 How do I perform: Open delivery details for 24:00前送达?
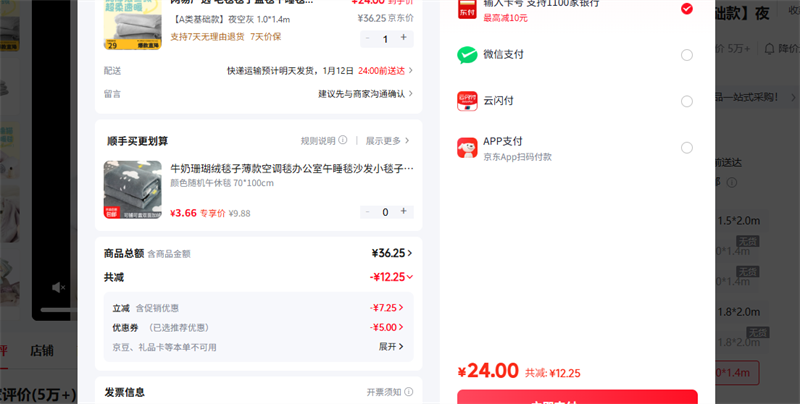(384, 71)
